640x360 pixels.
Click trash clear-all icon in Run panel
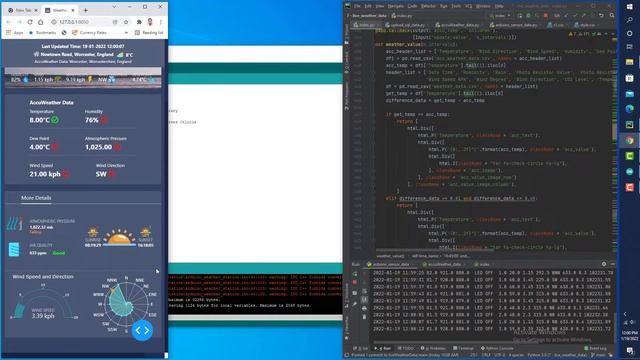point(364,317)
